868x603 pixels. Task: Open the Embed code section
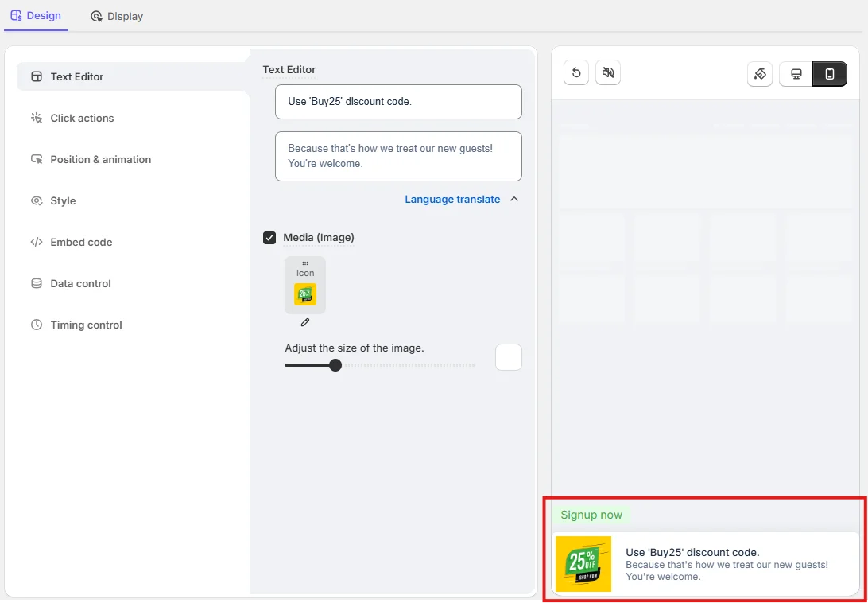tap(81, 243)
